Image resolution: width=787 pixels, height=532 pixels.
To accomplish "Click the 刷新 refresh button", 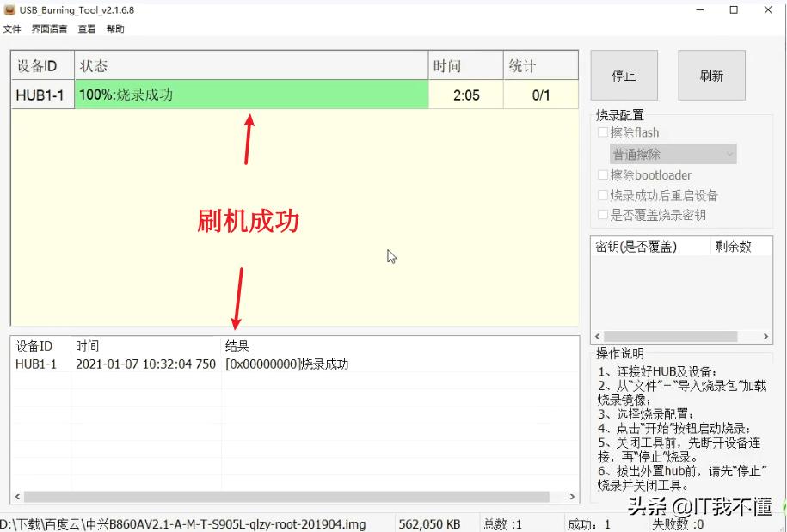I will pyautogui.click(x=711, y=75).
